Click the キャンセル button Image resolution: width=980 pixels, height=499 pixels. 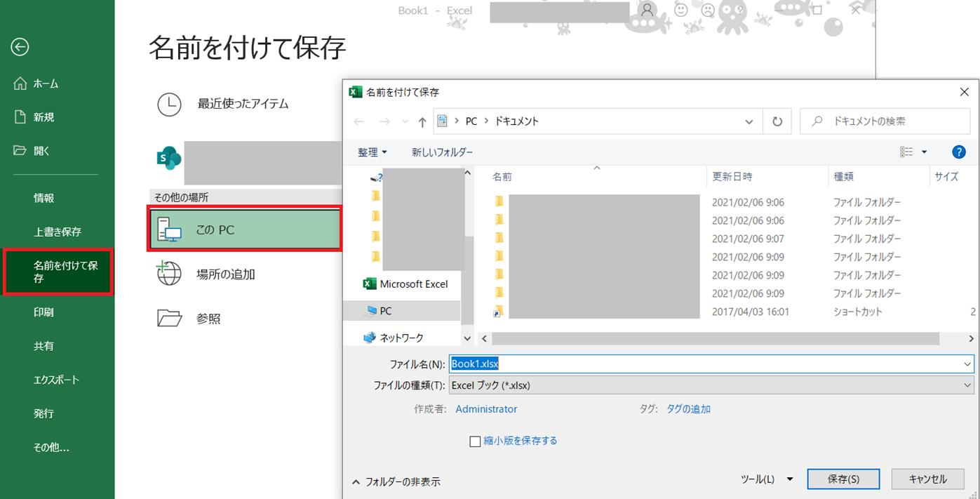(x=927, y=479)
